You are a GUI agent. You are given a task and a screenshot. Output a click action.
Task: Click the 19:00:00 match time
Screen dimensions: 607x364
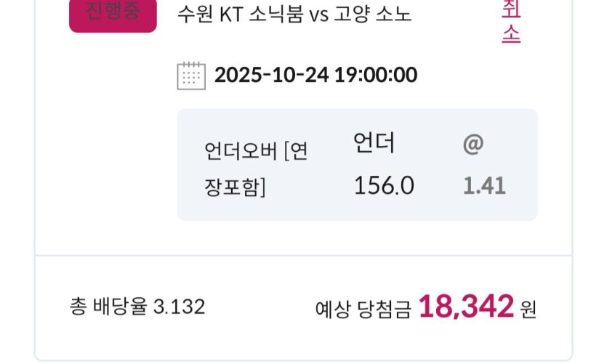coord(375,75)
